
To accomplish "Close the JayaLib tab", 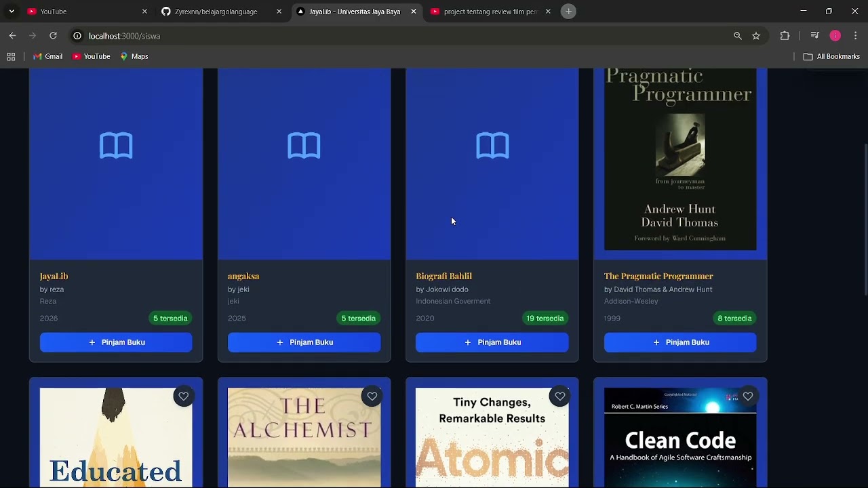I will click(414, 12).
